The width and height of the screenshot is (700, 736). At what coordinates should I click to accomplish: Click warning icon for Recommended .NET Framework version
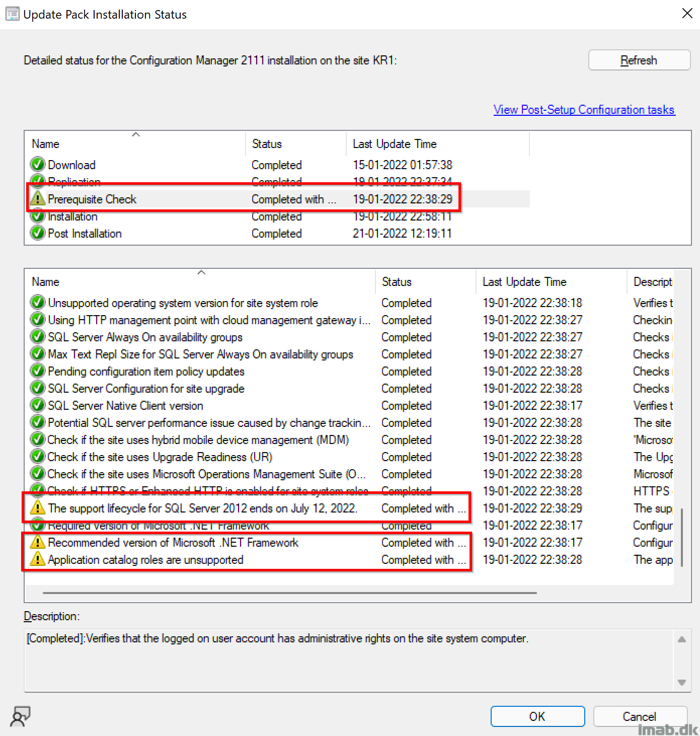click(x=38, y=542)
